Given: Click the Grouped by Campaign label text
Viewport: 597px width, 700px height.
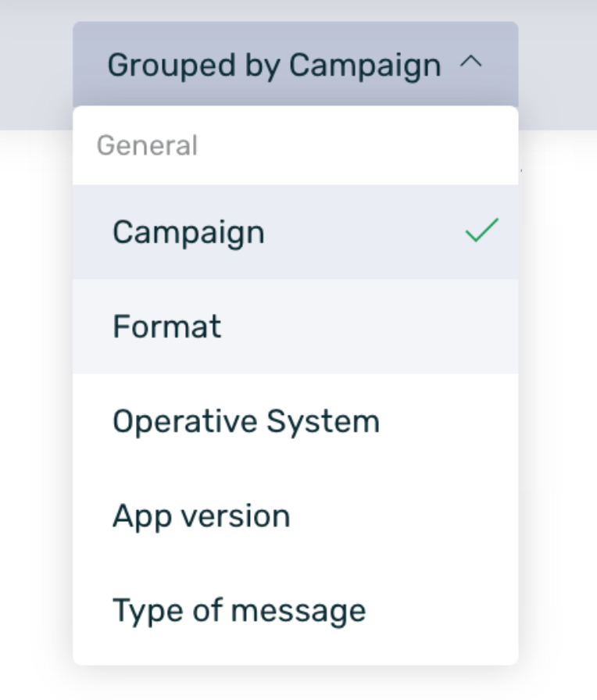Looking at the screenshot, I should 273,64.
